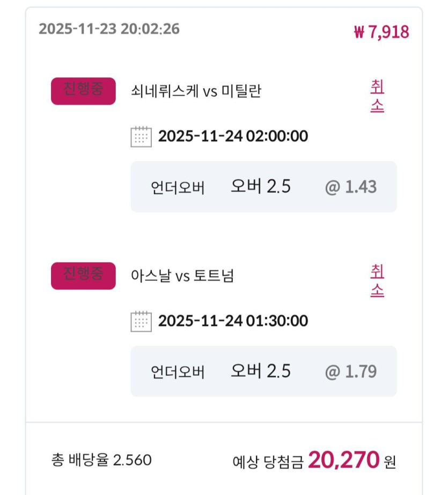Click the 예상 당첨금 20,270 원 payout

pyautogui.click(x=314, y=460)
